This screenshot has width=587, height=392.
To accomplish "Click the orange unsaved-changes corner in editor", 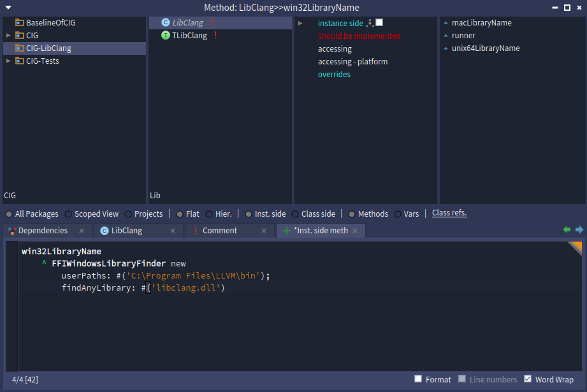I will tap(576, 247).
